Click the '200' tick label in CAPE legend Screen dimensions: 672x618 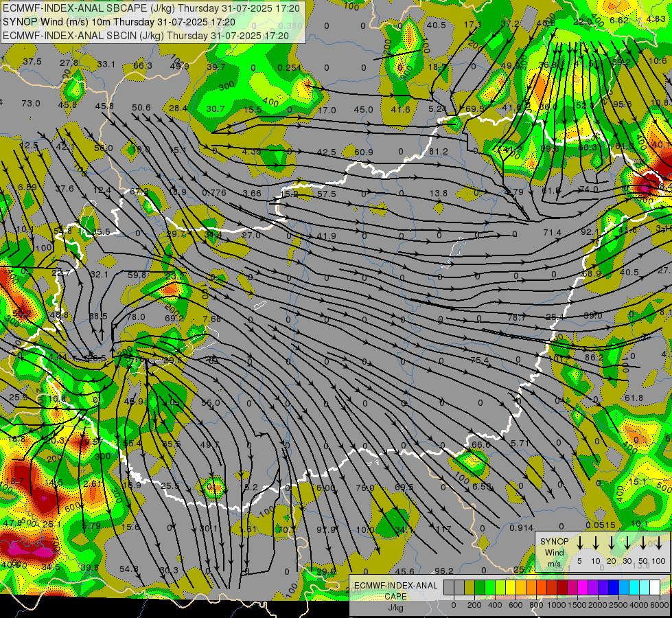(x=474, y=605)
